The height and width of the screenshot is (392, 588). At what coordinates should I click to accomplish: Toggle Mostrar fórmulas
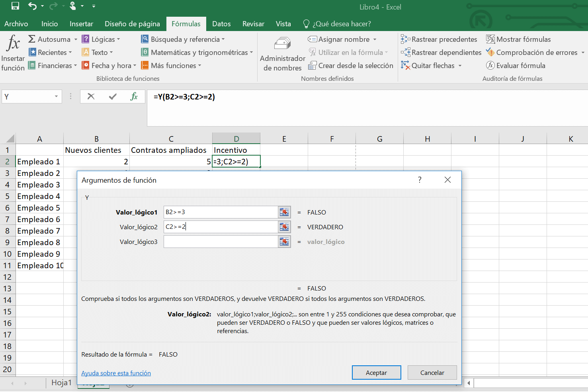[x=518, y=39]
